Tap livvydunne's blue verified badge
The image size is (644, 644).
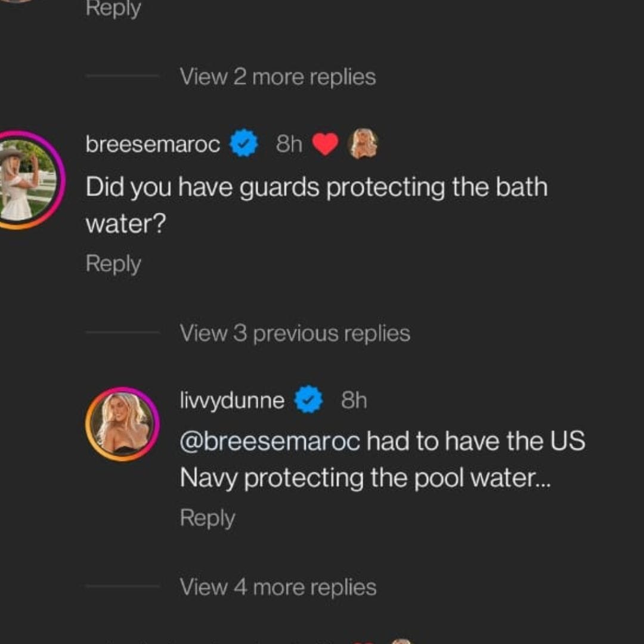pos(309,399)
